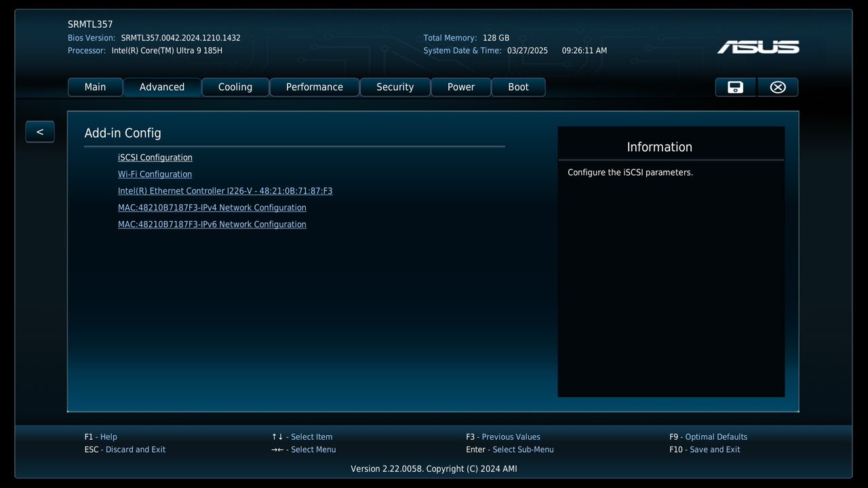Click the Select Menu arrows hint

pos(304,449)
